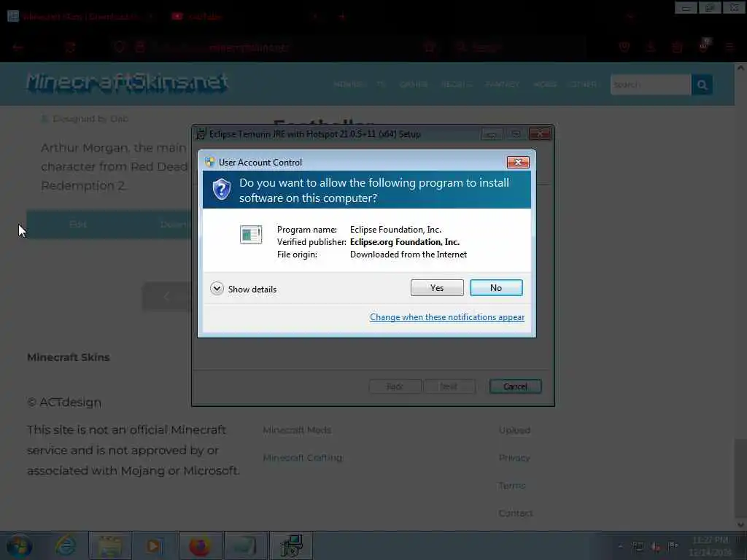Click the Eclipse Temurin Setup title bar icon
Image resolution: width=747 pixels, height=560 pixels.
201,134
